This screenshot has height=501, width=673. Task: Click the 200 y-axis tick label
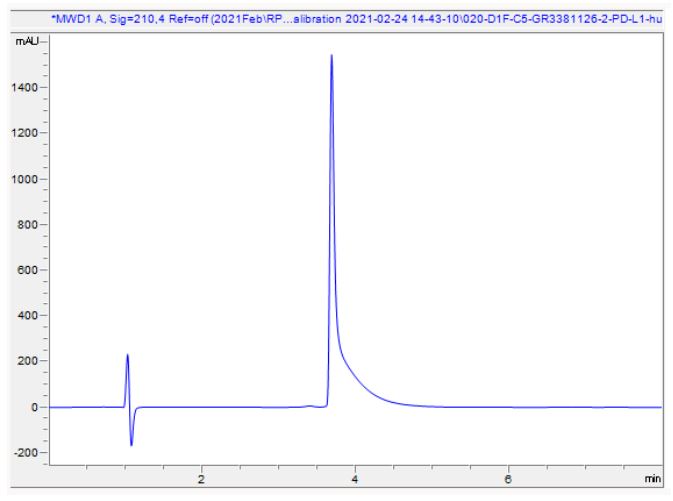coord(27,361)
